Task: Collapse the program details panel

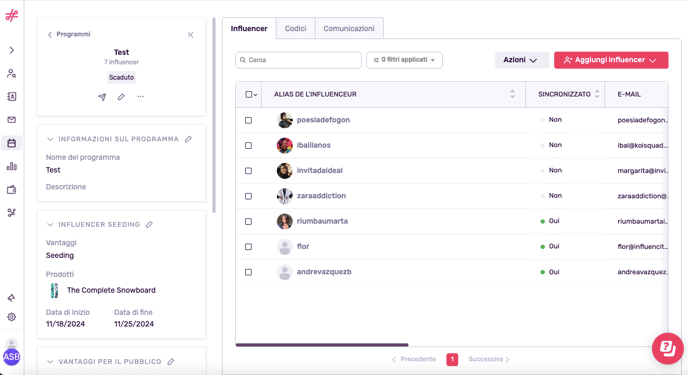Action: pos(190,35)
